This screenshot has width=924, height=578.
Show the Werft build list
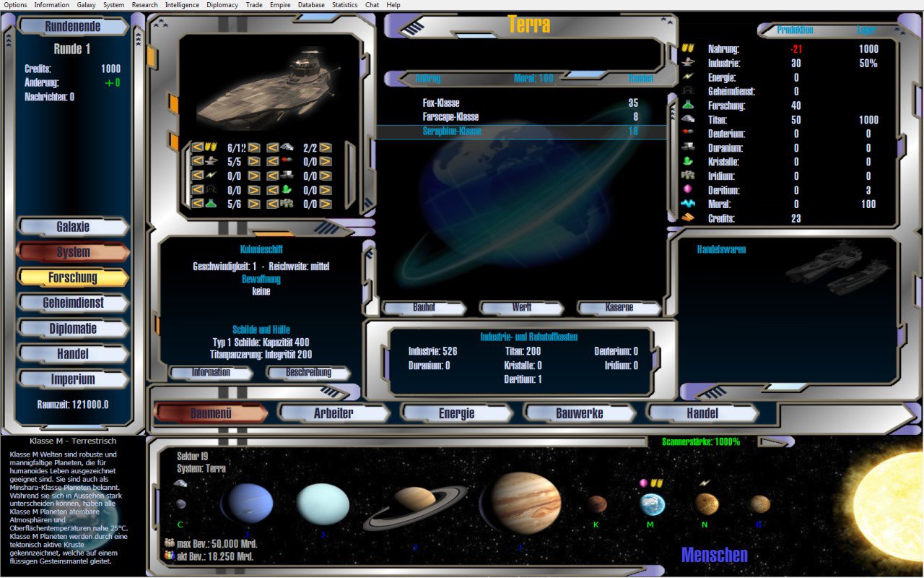click(521, 308)
